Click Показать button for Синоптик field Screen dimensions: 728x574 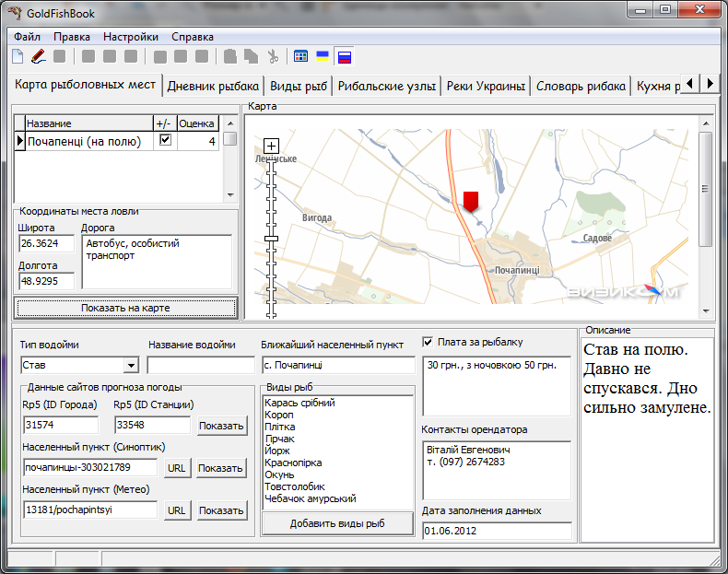(x=220, y=468)
